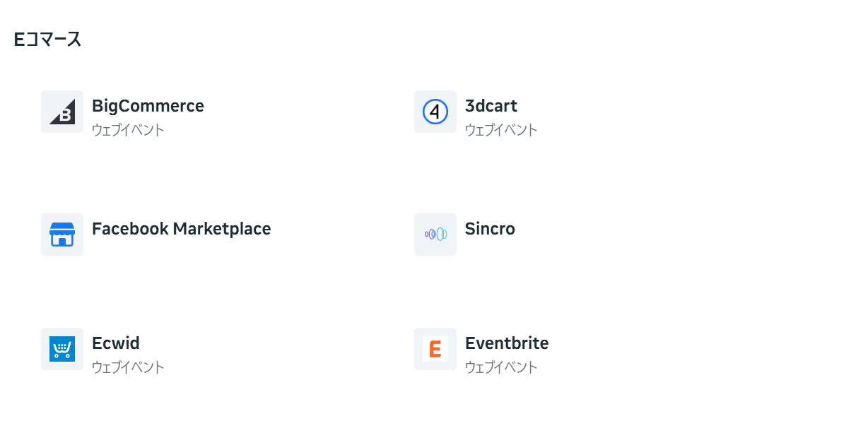Click the Ecwid shopping cart icon
868x421 pixels.
coord(62,349)
